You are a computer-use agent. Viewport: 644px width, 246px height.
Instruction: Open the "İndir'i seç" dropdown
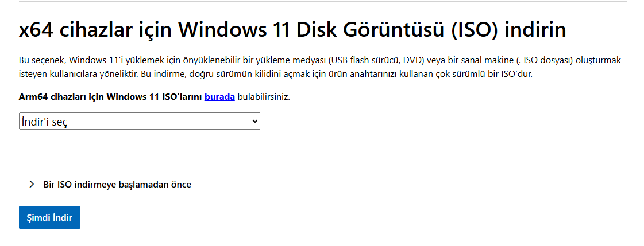coord(139,122)
